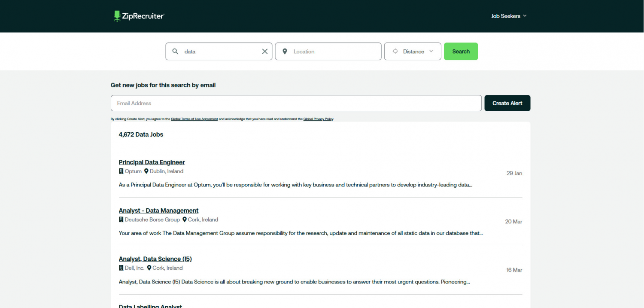This screenshot has height=308, width=644.
Task: Open the Global Privacy Policy link
Action: [318, 119]
